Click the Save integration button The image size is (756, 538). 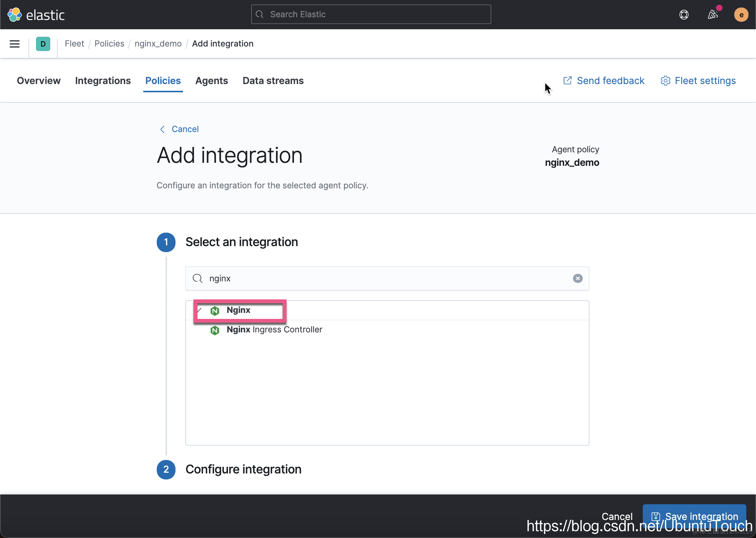click(694, 516)
